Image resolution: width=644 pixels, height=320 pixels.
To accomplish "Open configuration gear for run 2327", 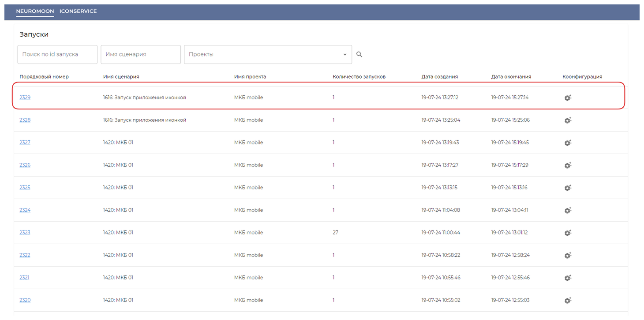I will pyautogui.click(x=568, y=143).
